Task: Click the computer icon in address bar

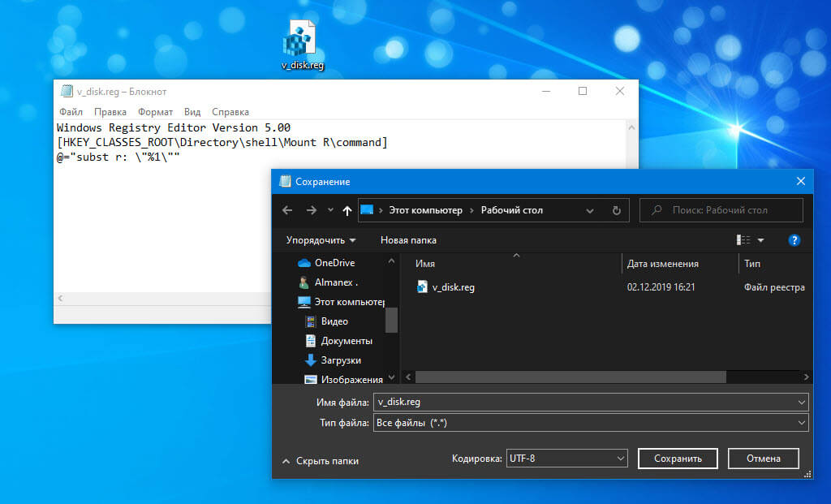Action: coord(367,210)
